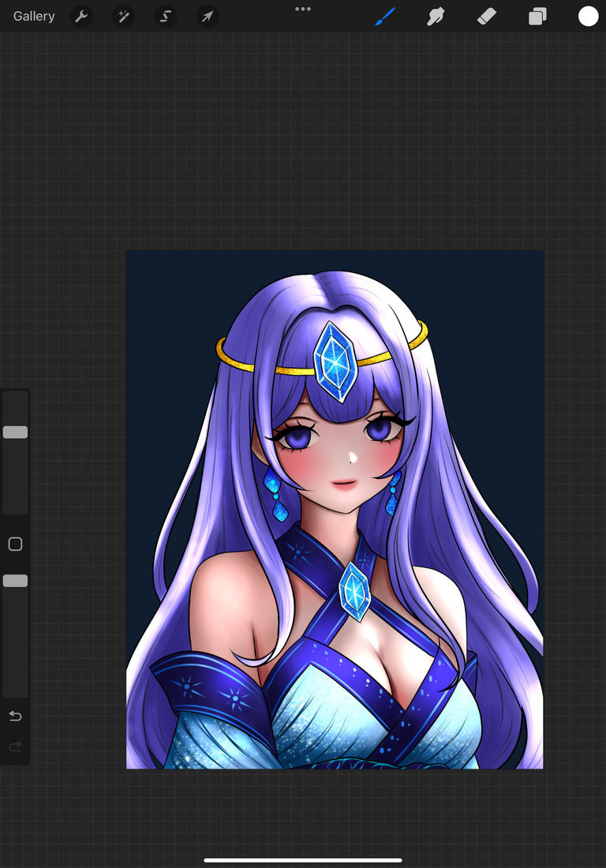This screenshot has width=606, height=868.
Task: Open the Actions wrench menu
Action: [81, 17]
